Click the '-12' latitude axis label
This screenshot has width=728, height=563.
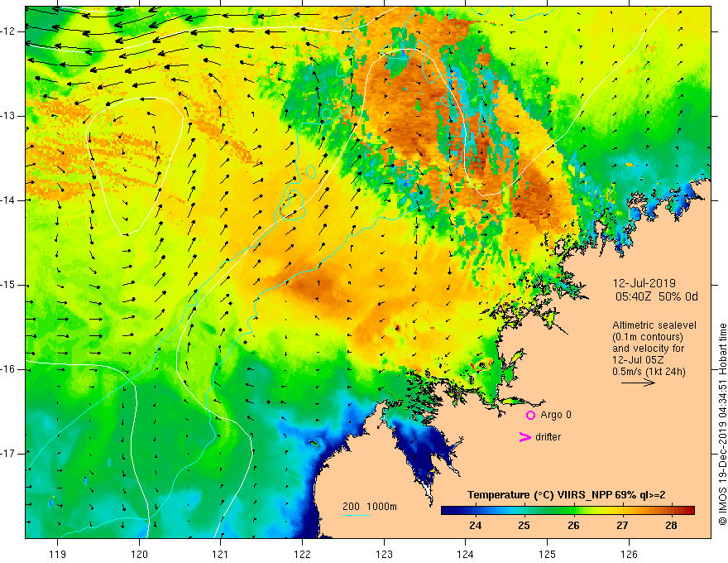[9, 31]
